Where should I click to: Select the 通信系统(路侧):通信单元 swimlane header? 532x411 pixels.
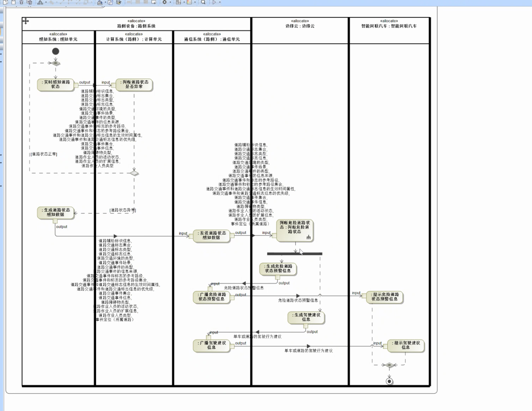tap(212, 37)
